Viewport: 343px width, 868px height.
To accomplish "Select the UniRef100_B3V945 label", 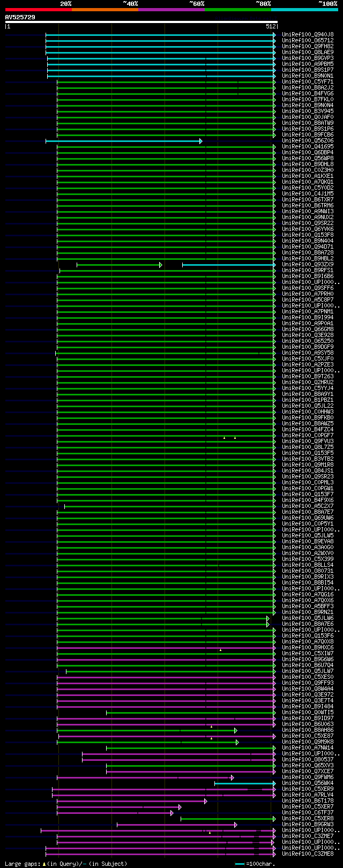I will pyautogui.click(x=308, y=111).
